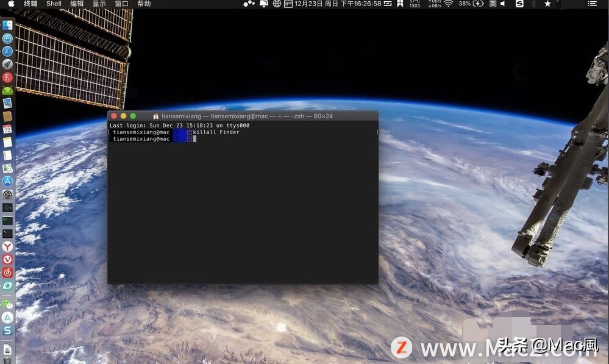Viewport: 609px width, 364px height.
Task: Open Launchpad rocket icon
Action: click(x=7, y=65)
